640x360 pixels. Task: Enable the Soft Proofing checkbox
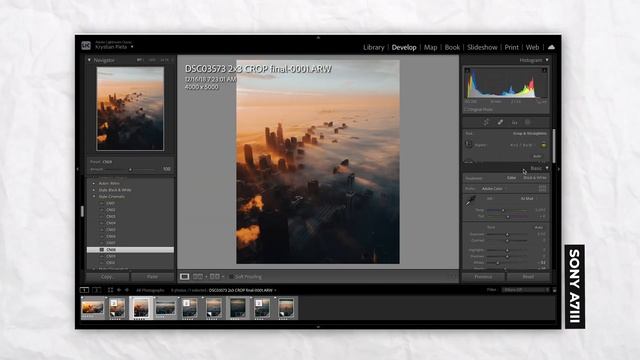(231, 277)
